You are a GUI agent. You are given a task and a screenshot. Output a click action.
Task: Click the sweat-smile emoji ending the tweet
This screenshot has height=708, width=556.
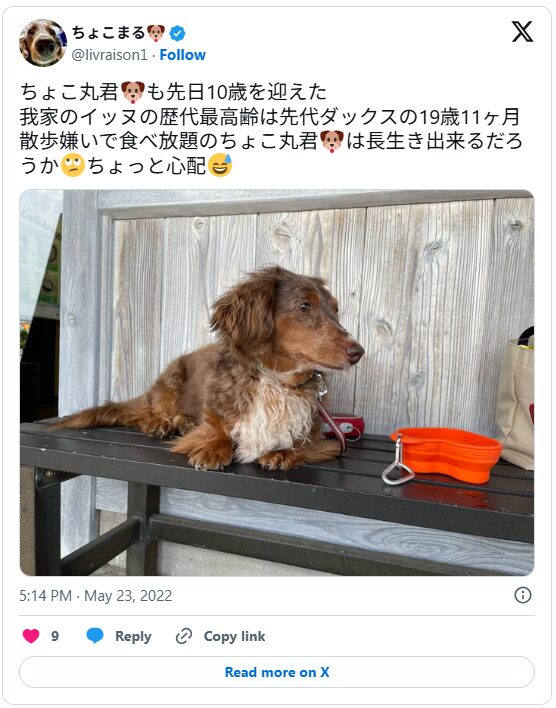(x=220, y=165)
